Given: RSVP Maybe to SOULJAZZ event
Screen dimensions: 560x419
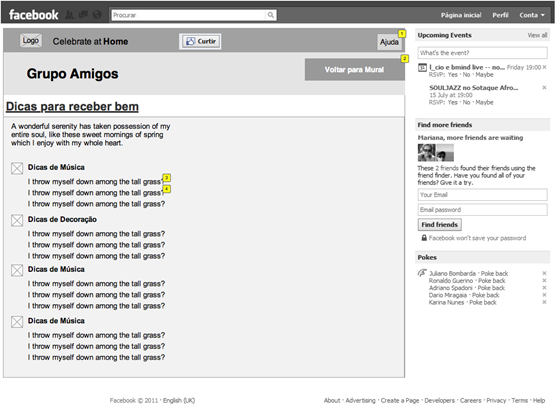Looking at the screenshot, I should pyautogui.click(x=484, y=102).
